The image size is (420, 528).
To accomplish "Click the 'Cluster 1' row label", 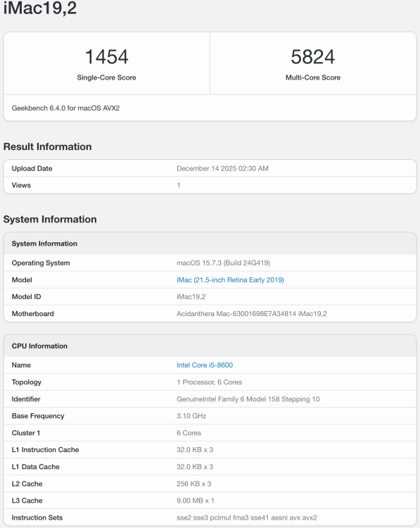I will (x=26, y=433).
